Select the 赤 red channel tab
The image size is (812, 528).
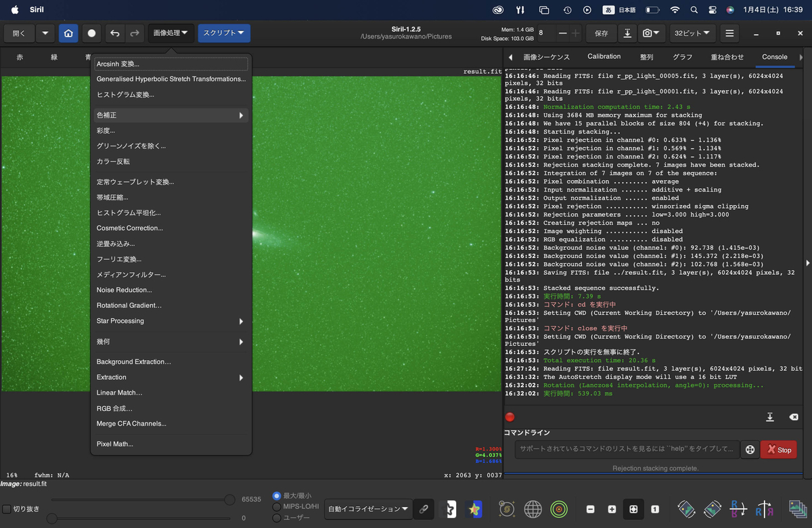(20, 58)
